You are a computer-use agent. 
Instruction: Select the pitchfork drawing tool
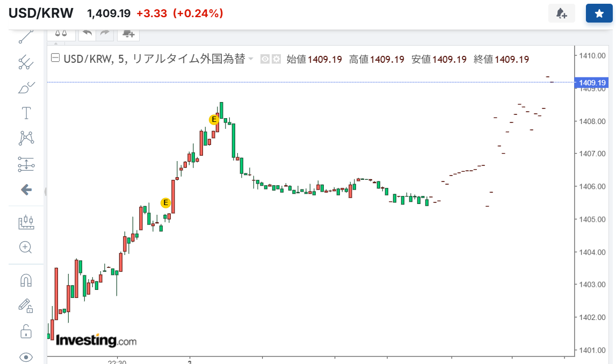(x=26, y=63)
